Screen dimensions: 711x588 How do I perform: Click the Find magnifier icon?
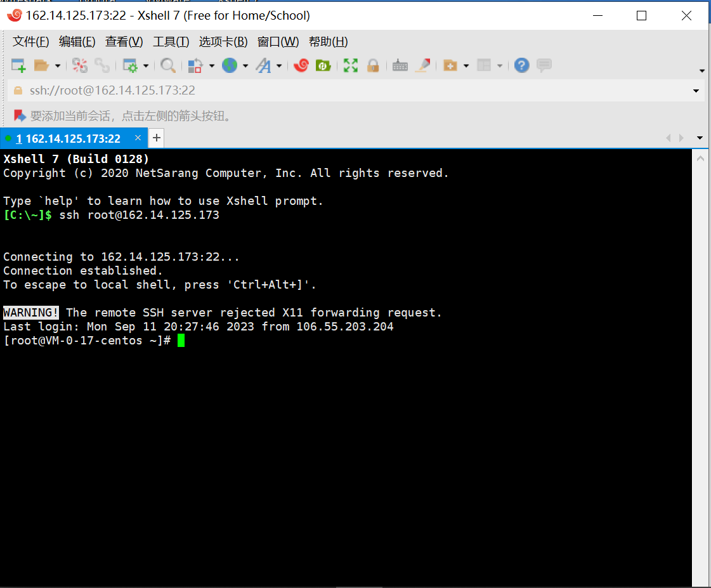168,65
